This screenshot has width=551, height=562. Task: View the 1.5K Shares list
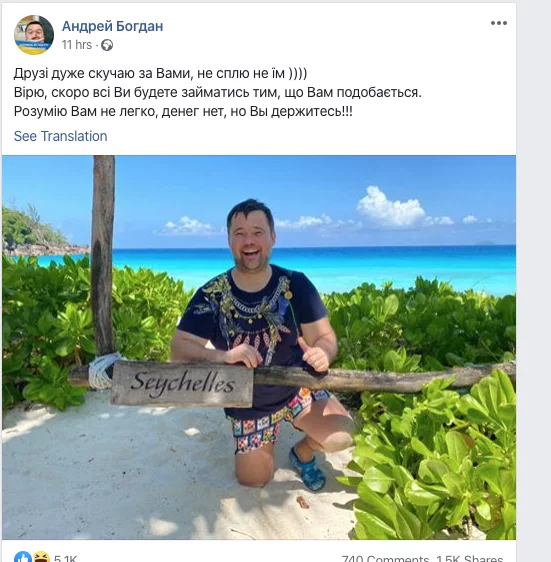(x=470, y=558)
